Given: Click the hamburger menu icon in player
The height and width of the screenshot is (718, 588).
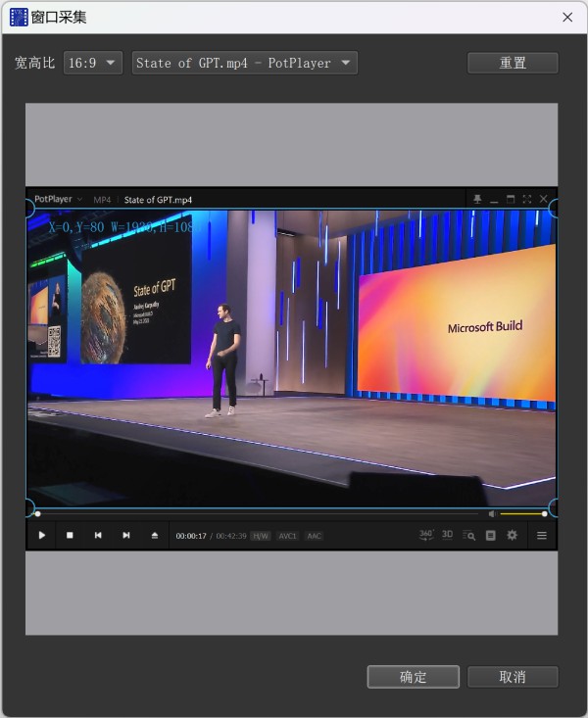Looking at the screenshot, I should (542, 535).
